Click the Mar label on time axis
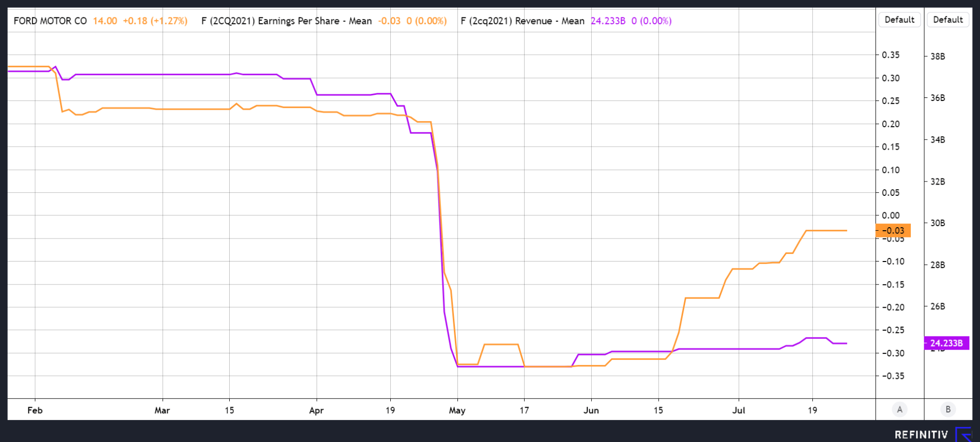The image size is (980, 442). (x=162, y=410)
